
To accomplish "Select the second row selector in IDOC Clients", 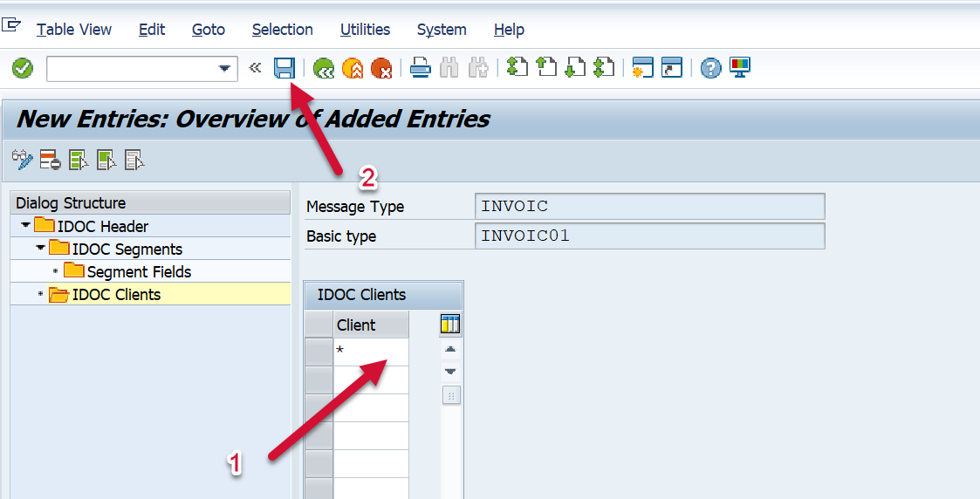I will (319, 380).
